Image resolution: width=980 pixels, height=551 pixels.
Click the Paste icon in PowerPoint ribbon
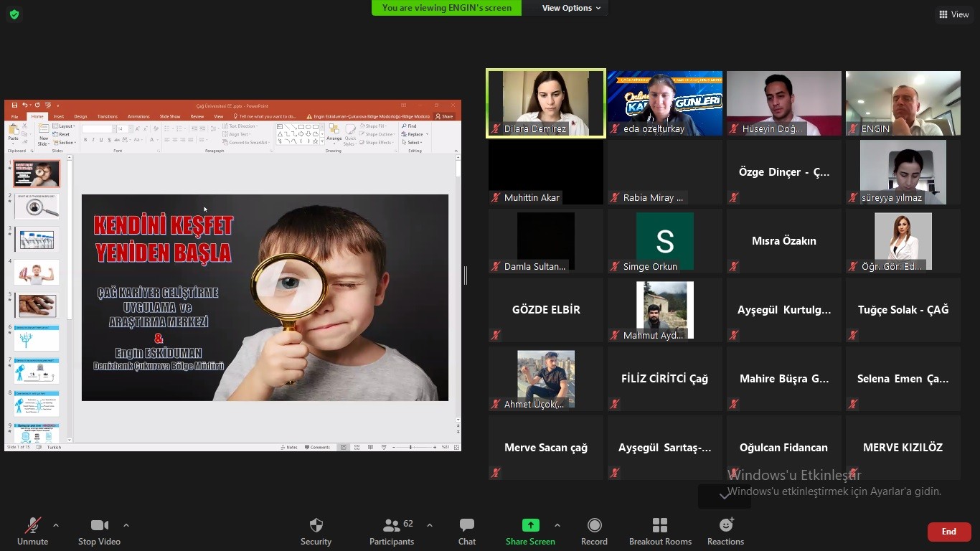coord(13,130)
